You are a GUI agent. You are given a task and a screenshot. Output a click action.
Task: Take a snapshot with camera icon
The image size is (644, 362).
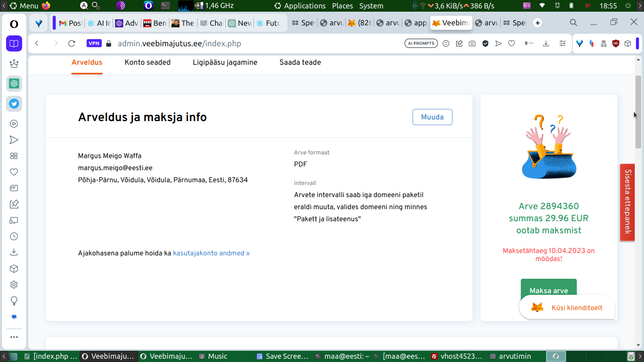click(x=472, y=43)
